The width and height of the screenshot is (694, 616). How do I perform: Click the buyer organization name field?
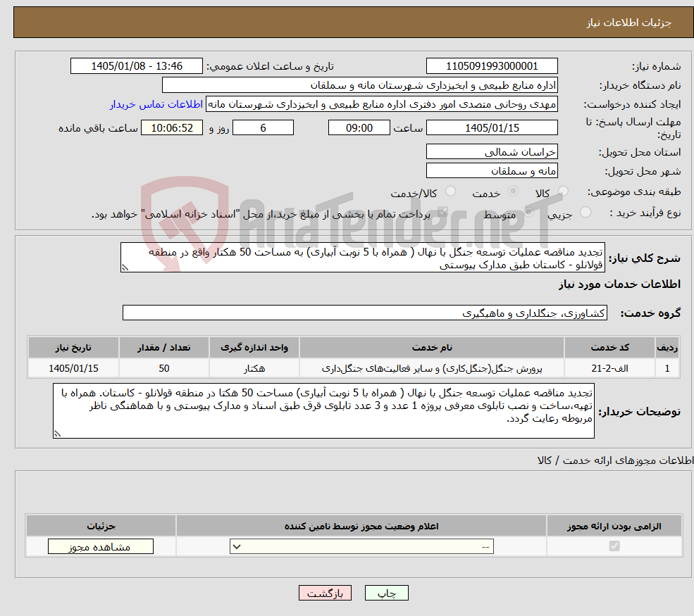point(360,85)
